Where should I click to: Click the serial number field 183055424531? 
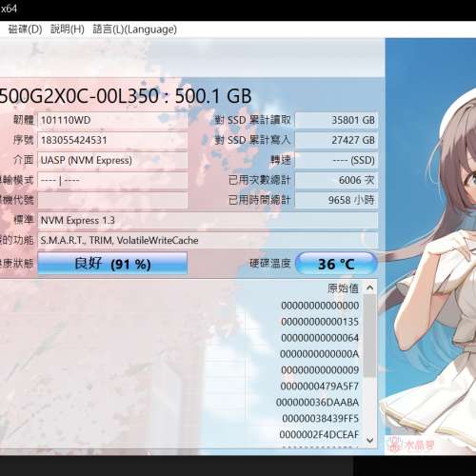[x=112, y=140]
